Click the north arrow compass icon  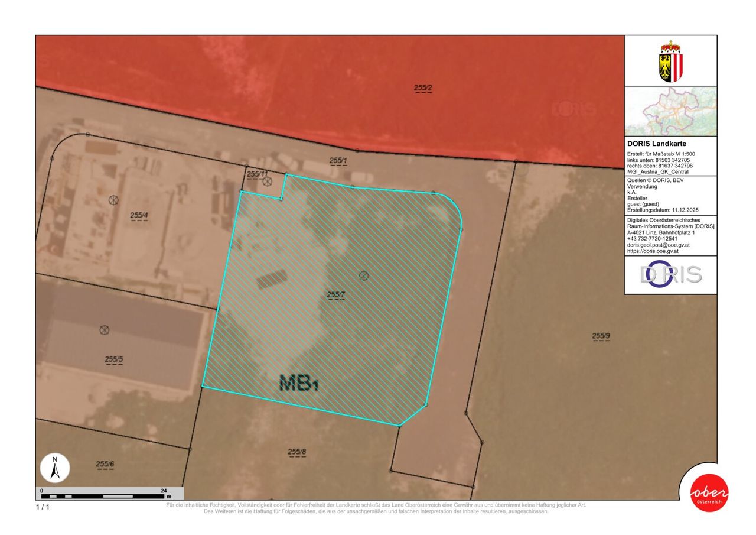pyautogui.click(x=55, y=469)
